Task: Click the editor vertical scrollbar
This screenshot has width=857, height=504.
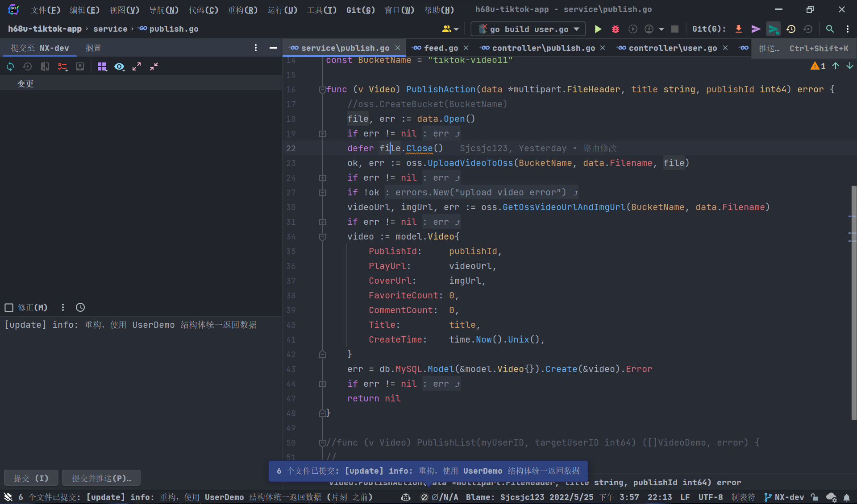Action: (853, 303)
